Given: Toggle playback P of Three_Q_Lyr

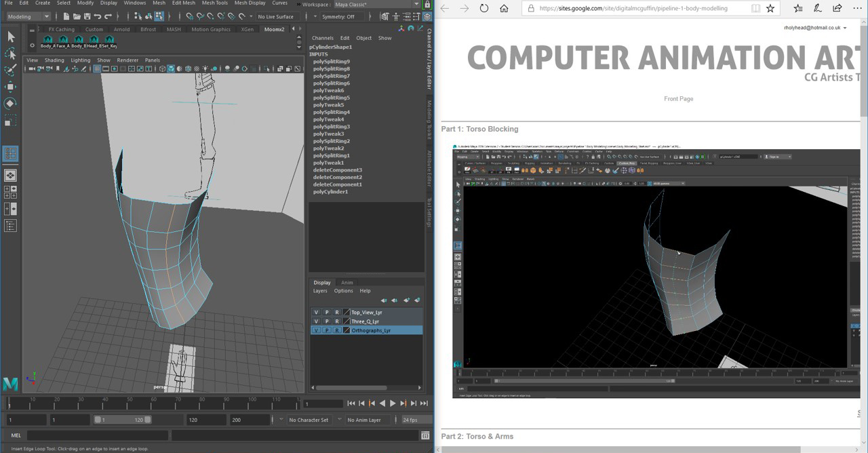Looking at the screenshot, I should (x=327, y=321).
